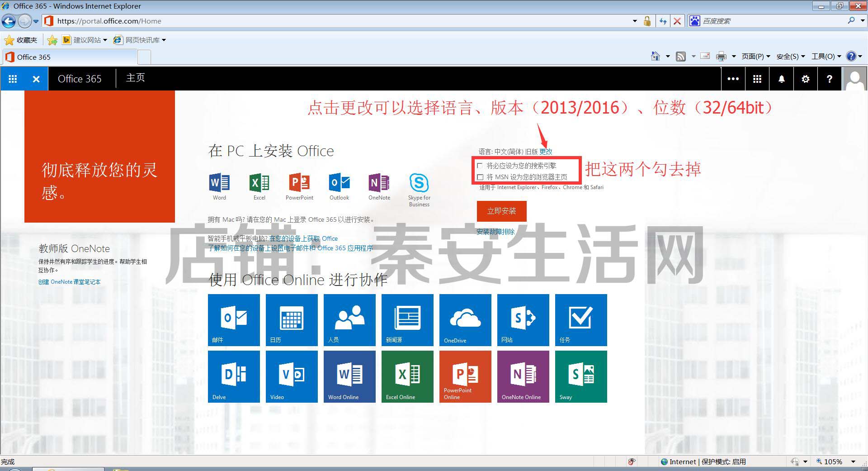
Task: Select the PowerPoint desktop app icon
Action: coord(299,183)
